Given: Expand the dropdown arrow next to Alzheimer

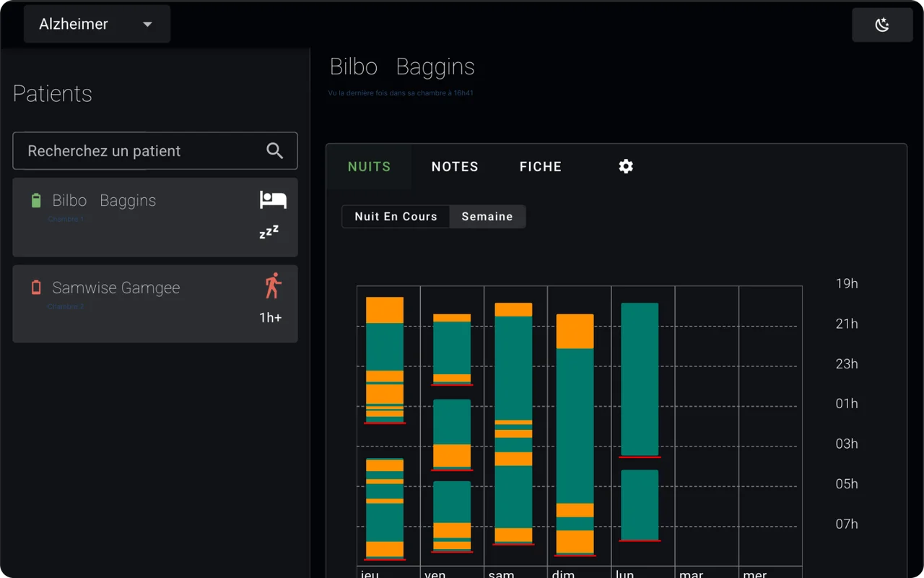Looking at the screenshot, I should point(147,25).
